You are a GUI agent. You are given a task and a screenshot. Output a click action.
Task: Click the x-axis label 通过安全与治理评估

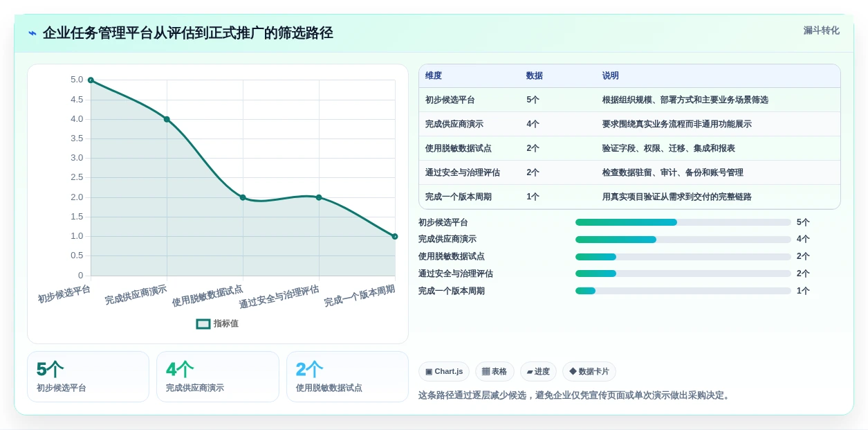(x=279, y=296)
